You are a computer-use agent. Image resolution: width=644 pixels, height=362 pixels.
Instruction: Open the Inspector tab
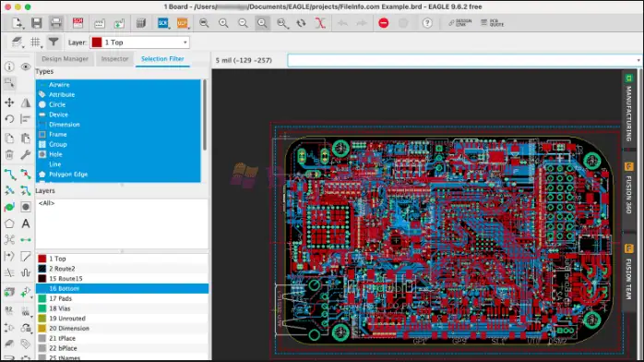coord(114,59)
